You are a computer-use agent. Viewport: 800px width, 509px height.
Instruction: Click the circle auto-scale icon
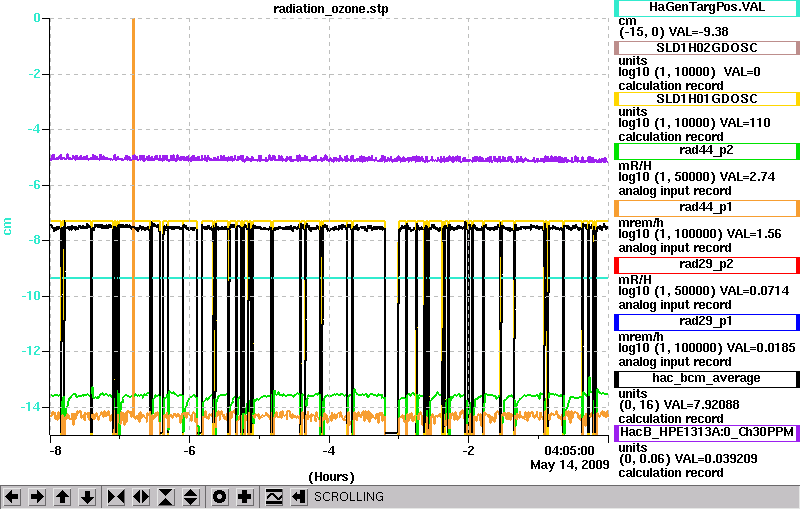point(220,496)
